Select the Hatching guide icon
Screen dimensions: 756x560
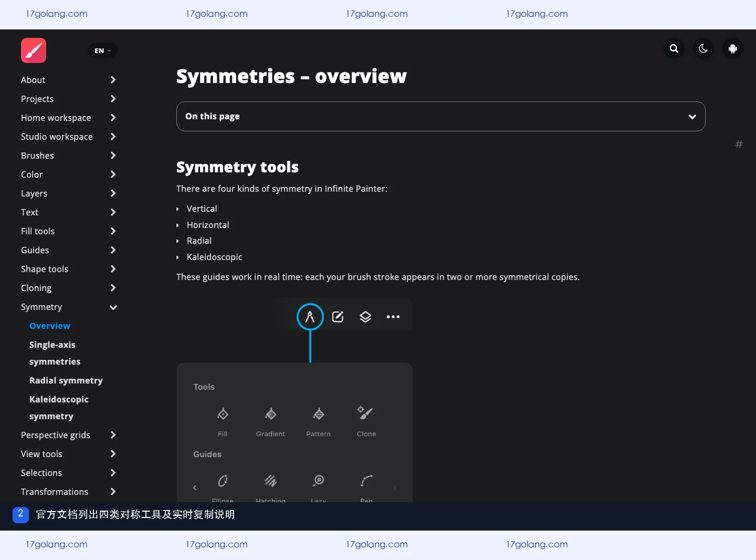(x=270, y=481)
